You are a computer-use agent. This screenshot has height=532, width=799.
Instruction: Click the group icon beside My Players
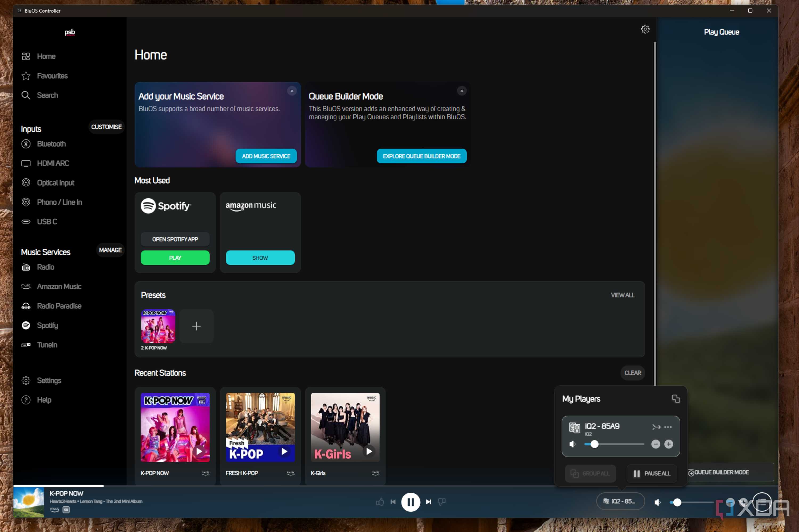[676, 399]
